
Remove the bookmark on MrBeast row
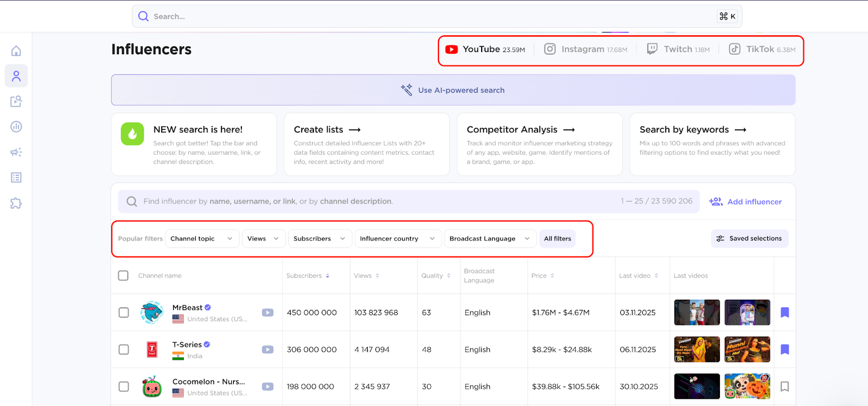(x=784, y=312)
